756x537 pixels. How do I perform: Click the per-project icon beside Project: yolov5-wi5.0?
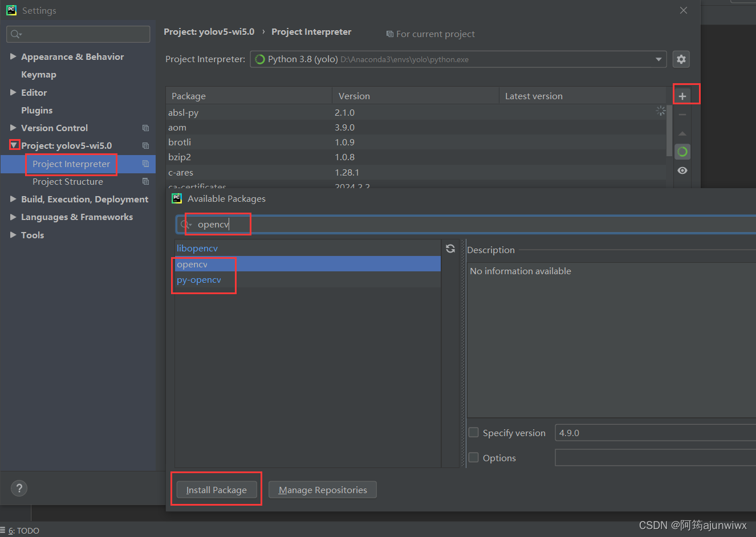pos(145,146)
